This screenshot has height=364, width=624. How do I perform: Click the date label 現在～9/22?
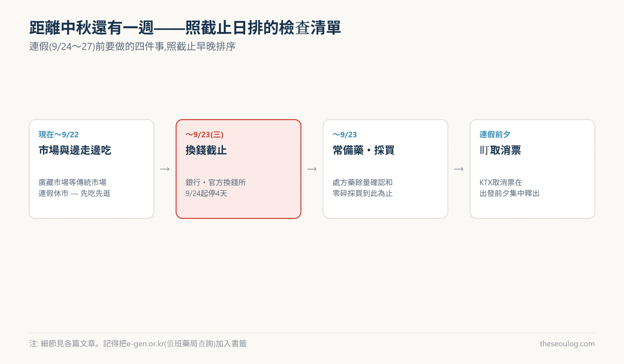pyautogui.click(x=58, y=134)
